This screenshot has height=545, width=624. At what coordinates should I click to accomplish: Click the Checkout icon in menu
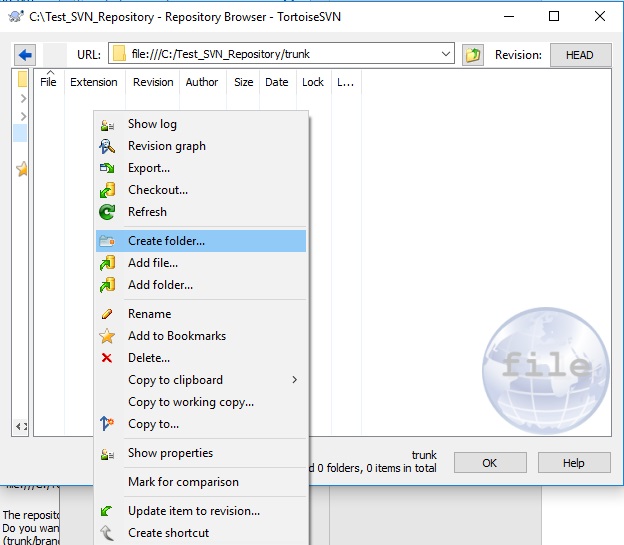[x=107, y=190]
